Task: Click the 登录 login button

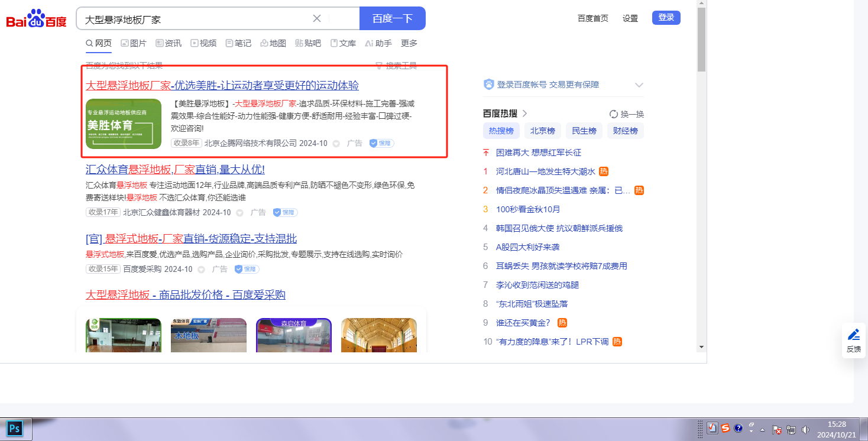Action: click(666, 18)
